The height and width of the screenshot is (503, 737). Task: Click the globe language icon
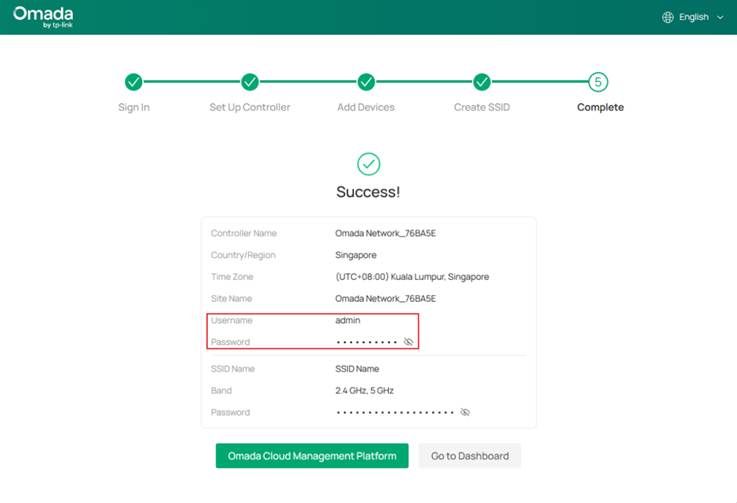click(668, 17)
